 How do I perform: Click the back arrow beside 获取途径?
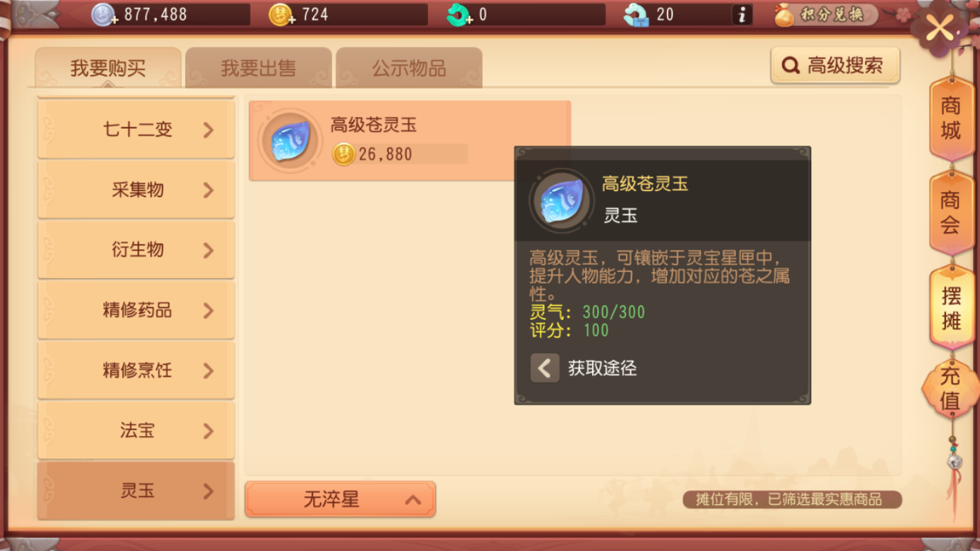(x=544, y=368)
